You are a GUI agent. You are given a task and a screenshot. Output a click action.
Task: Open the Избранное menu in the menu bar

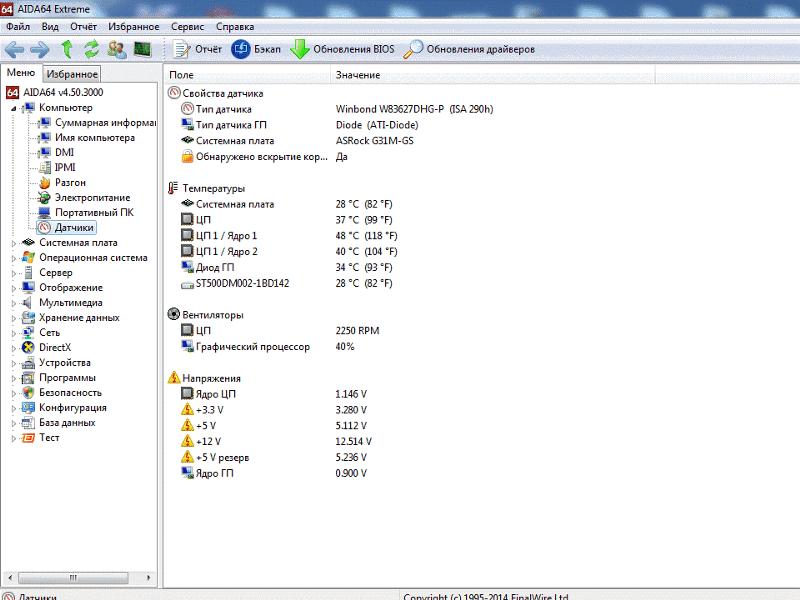[134, 27]
